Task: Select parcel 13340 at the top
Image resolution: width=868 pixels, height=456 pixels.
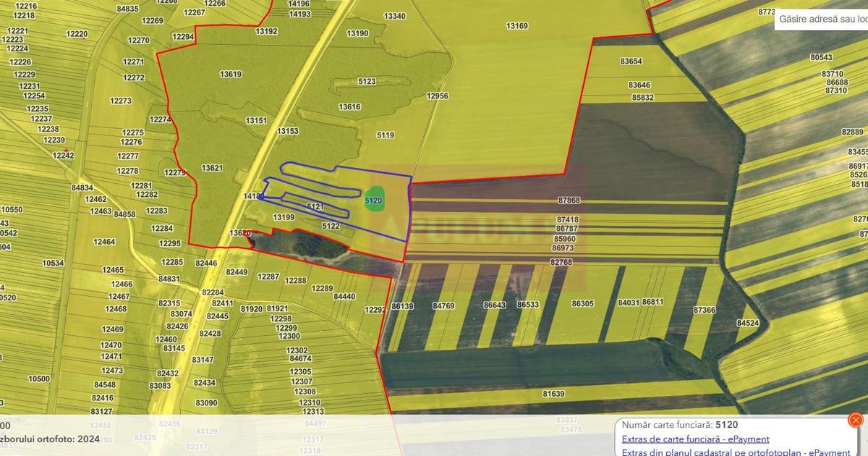Action: click(x=393, y=14)
